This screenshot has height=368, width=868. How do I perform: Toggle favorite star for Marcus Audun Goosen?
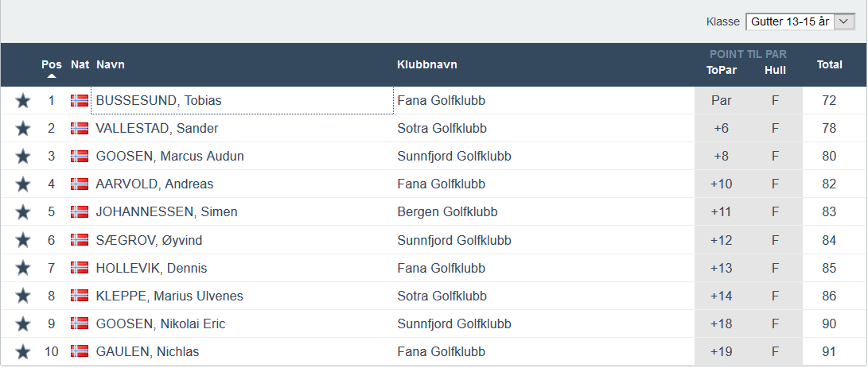coord(23,157)
